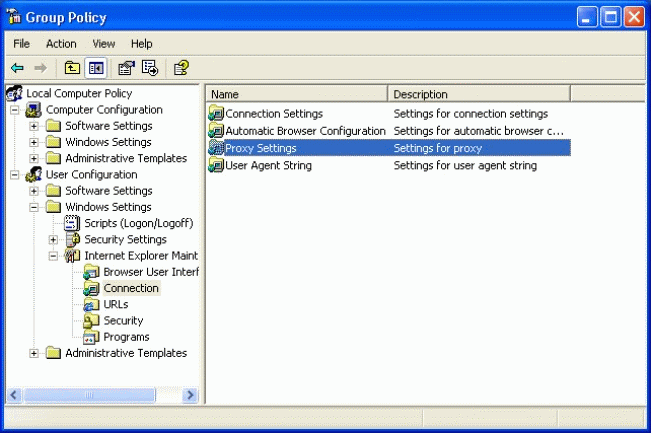Expand Software Settings under User Configuration
651x433 pixels.
(x=34, y=191)
